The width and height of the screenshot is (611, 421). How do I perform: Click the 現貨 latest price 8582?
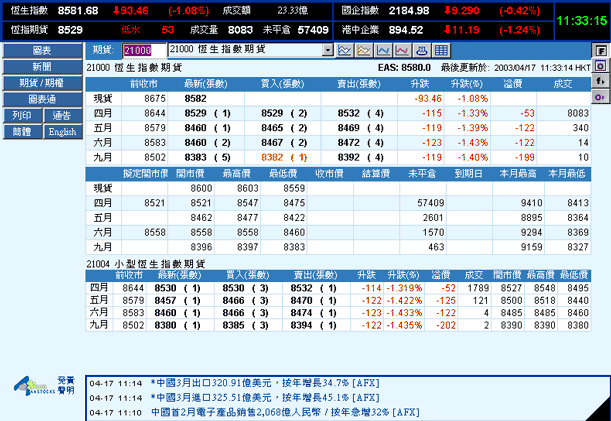click(x=196, y=99)
